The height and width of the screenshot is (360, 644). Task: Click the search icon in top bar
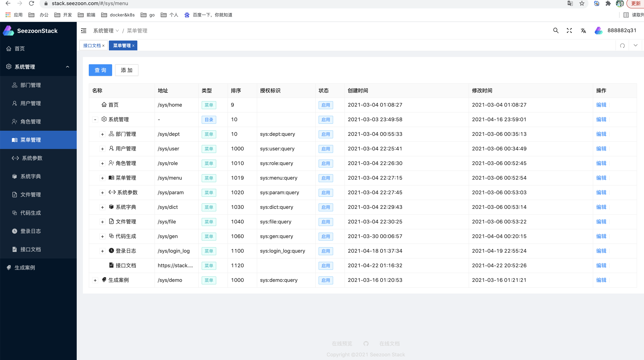pos(555,30)
